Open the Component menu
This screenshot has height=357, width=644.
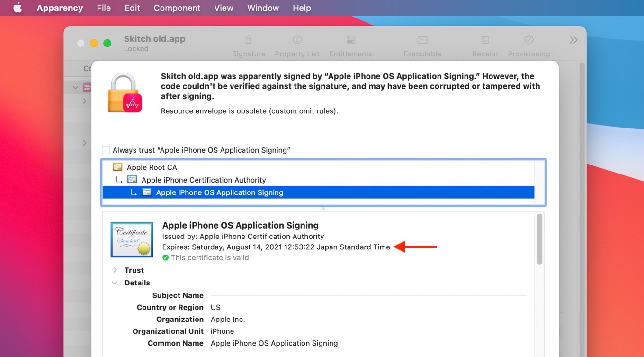[x=177, y=8]
